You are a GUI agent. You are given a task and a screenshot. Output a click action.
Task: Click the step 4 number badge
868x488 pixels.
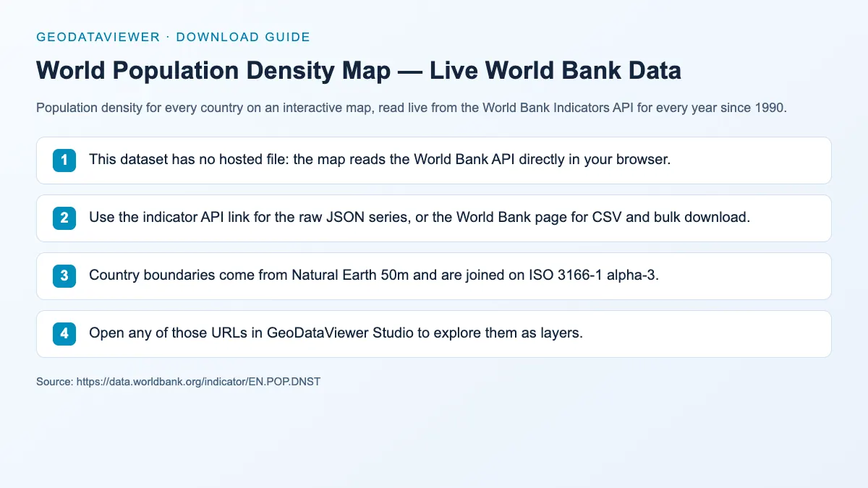point(64,334)
